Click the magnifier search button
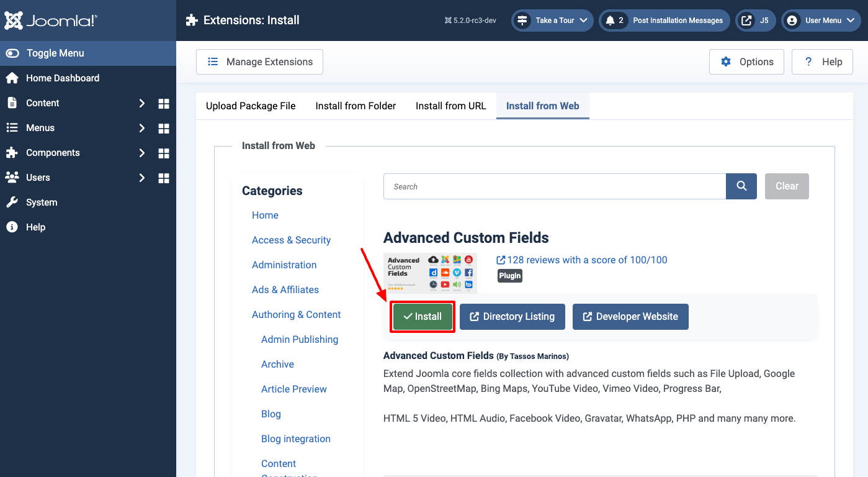This screenshot has height=477, width=868. tap(741, 186)
